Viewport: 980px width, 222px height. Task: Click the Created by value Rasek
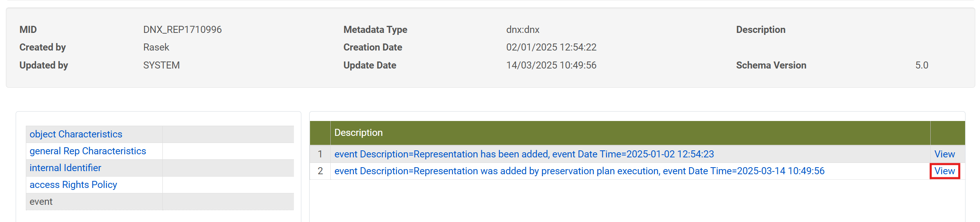coord(156,47)
